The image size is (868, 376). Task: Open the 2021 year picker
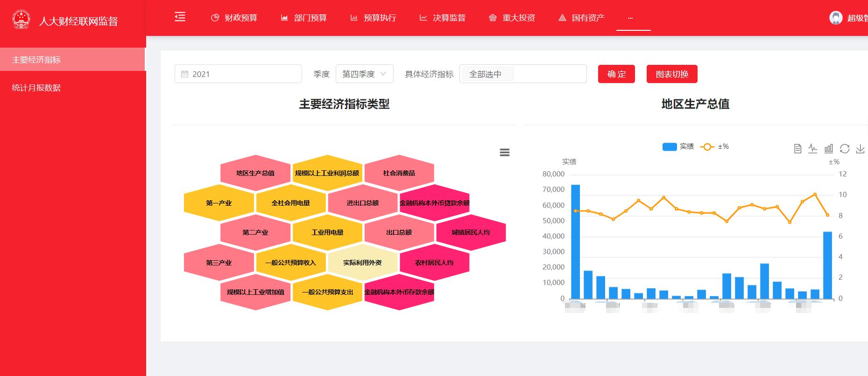point(238,74)
